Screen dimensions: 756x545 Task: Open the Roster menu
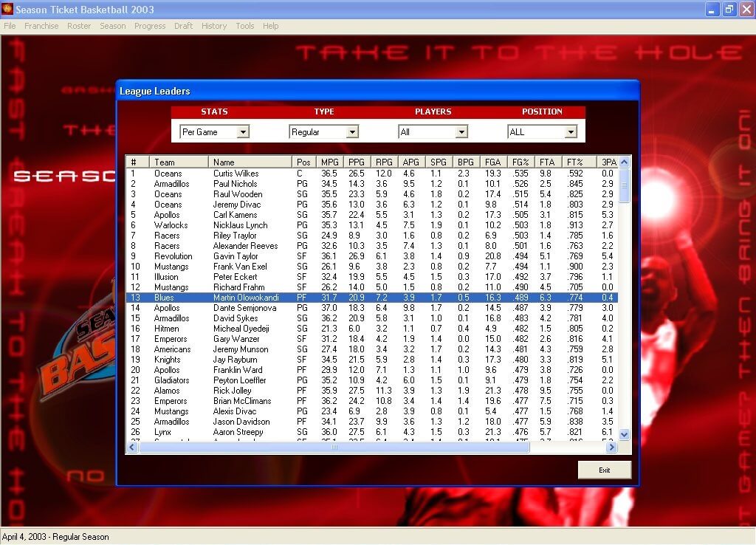pyautogui.click(x=79, y=26)
